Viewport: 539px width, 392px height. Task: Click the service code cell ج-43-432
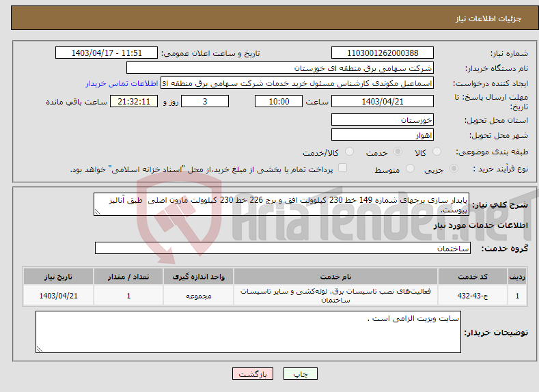[472, 296]
